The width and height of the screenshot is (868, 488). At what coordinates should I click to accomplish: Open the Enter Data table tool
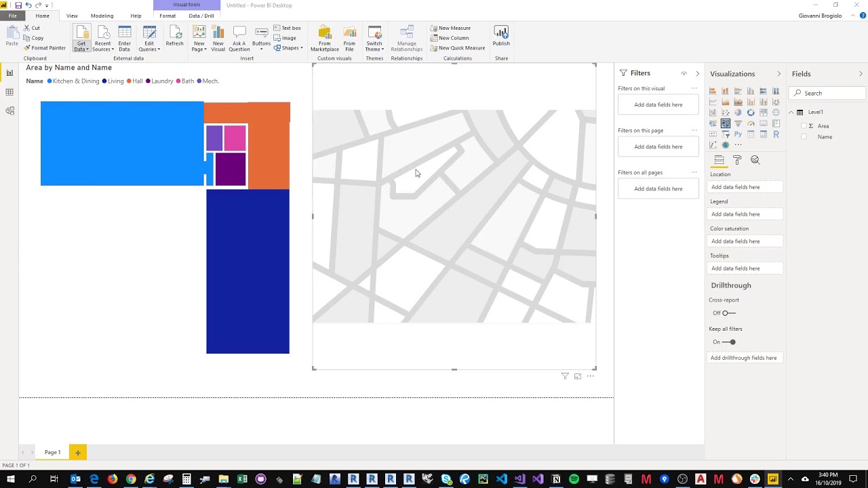125,39
